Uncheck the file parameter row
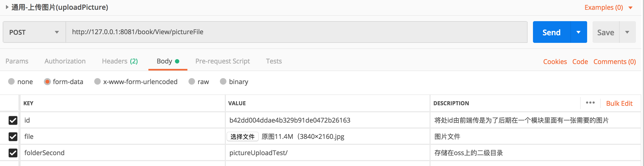644x166 pixels. click(x=13, y=136)
